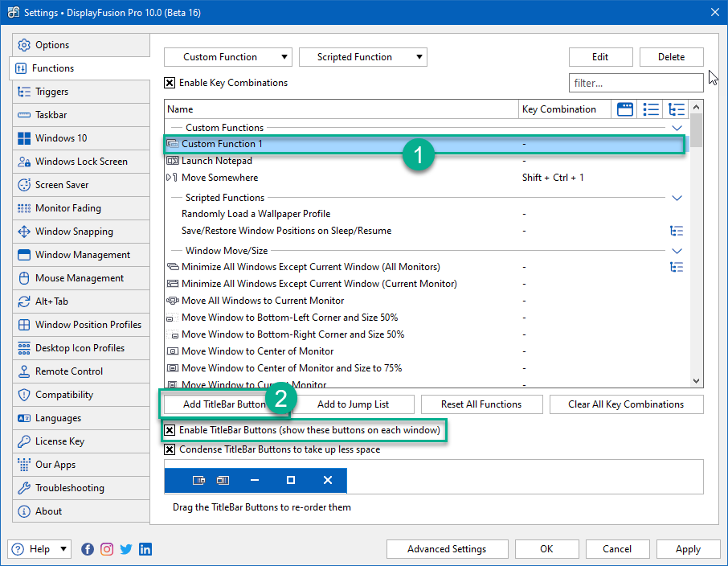Click the Delete button
Viewport: 728px width, 566px height.
click(672, 57)
